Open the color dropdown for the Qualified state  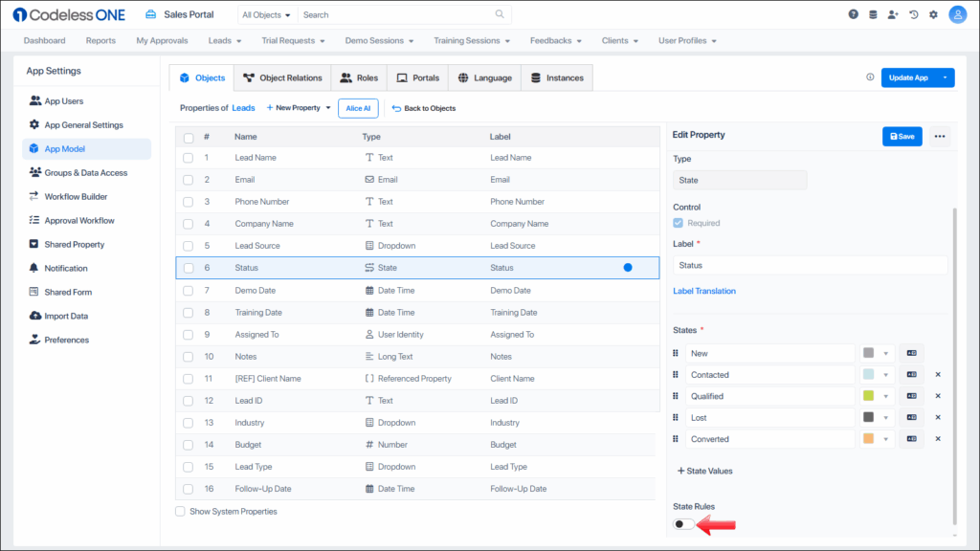tap(885, 395)
